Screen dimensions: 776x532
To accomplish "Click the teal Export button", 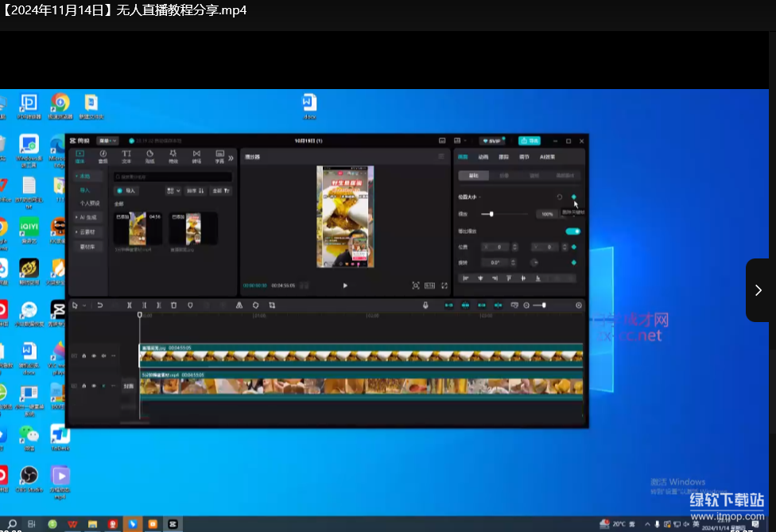I will [529, 141].
